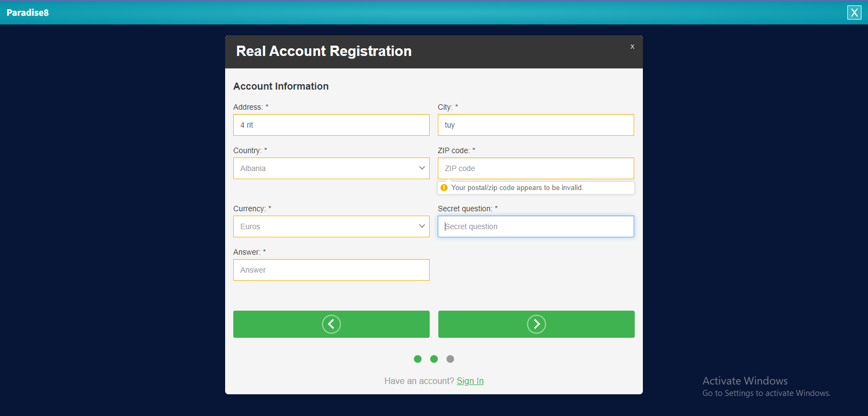Screen dimensions: 868x416
Task: Click the Paradise8 logo
Action: click(x=28, y=12)
